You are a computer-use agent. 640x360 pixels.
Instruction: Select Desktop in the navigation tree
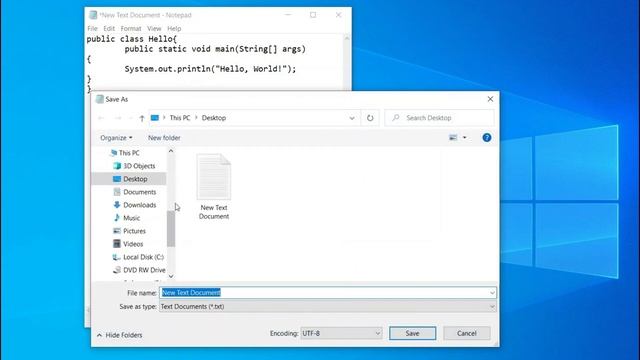click(135, 179)
